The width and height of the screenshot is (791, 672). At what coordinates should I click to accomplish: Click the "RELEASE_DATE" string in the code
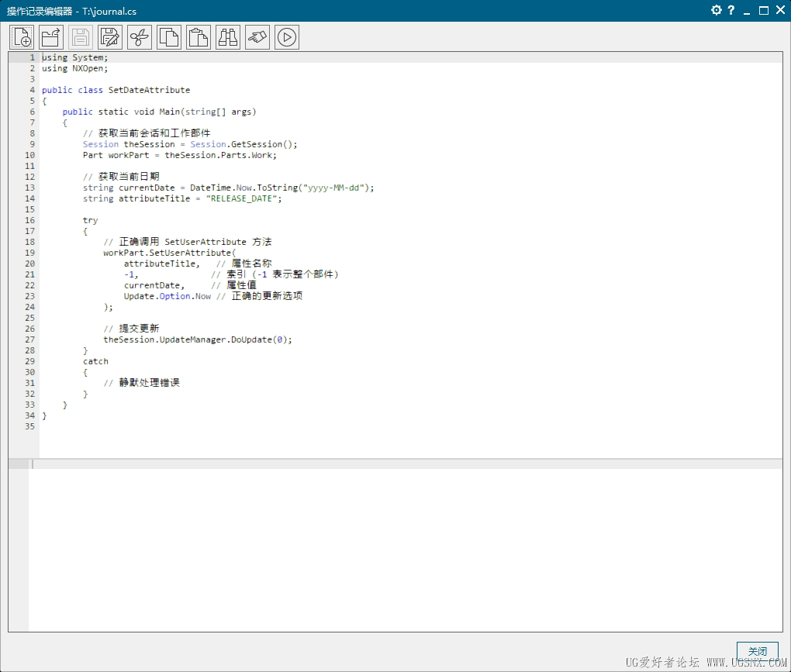pos(244,198)
